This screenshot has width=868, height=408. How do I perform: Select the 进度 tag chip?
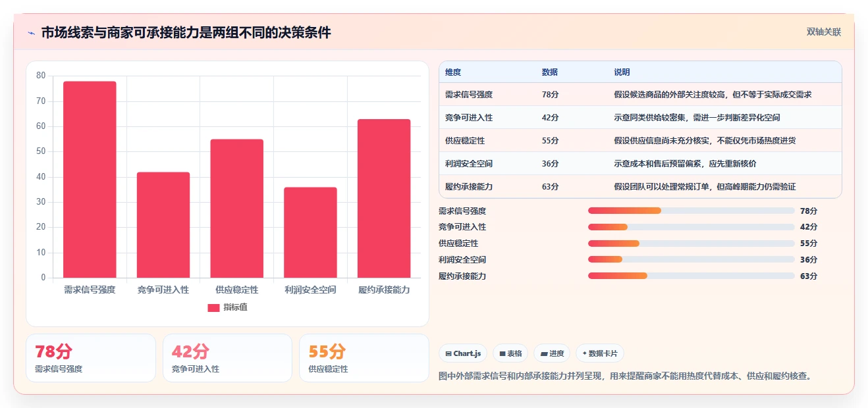tap(552, 353)
